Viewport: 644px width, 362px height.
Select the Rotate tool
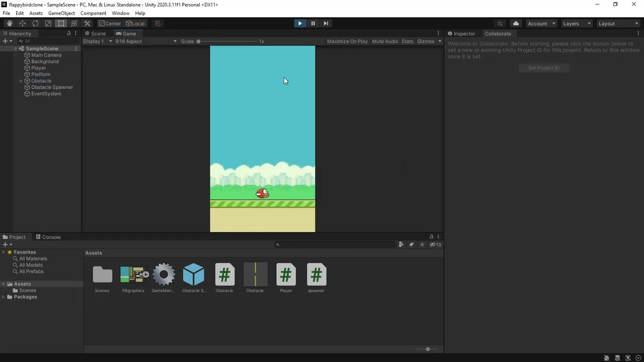pyautogui.click(x=35, y=23)
